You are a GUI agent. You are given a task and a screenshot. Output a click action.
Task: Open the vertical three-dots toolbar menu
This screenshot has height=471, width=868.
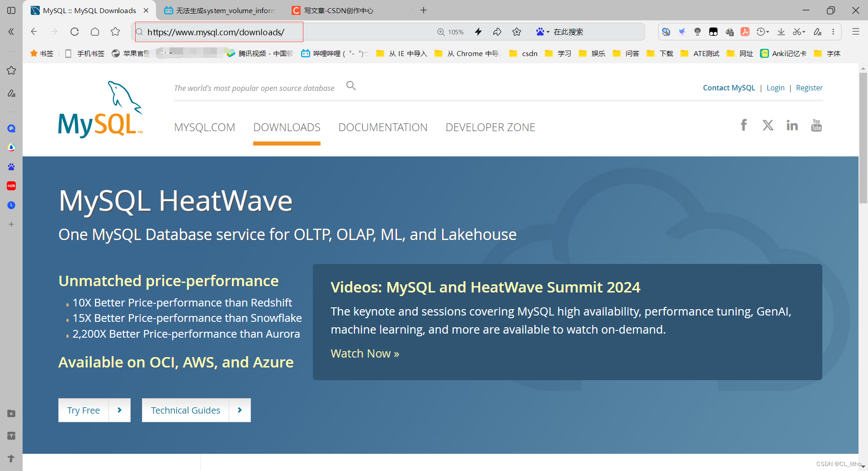pos(833,32)
